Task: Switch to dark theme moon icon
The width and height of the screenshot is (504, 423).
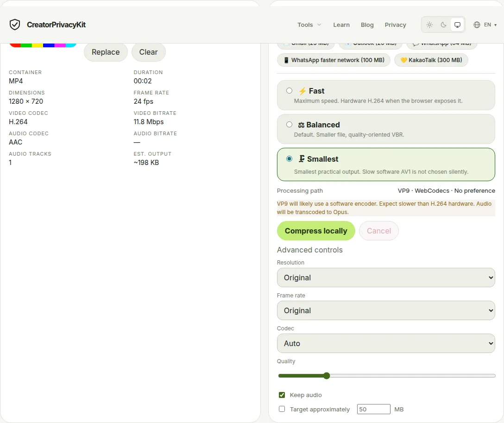Action: tap(443, 25)
